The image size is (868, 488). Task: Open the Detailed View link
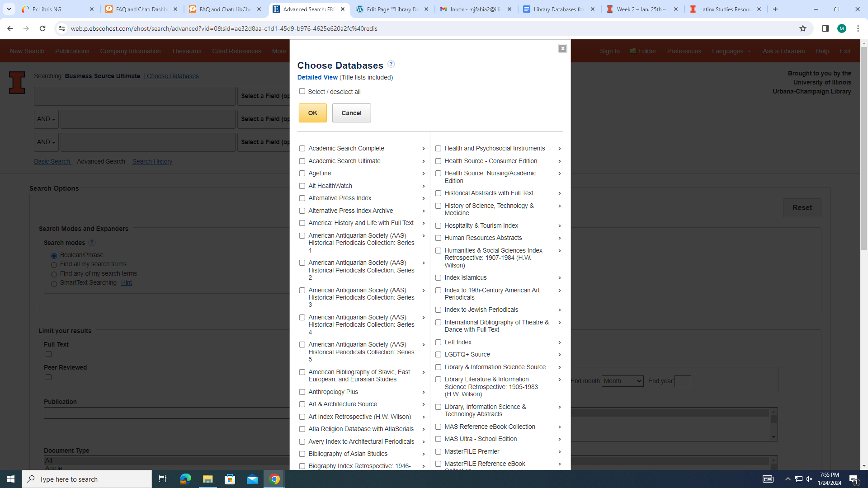coord(317,77)
